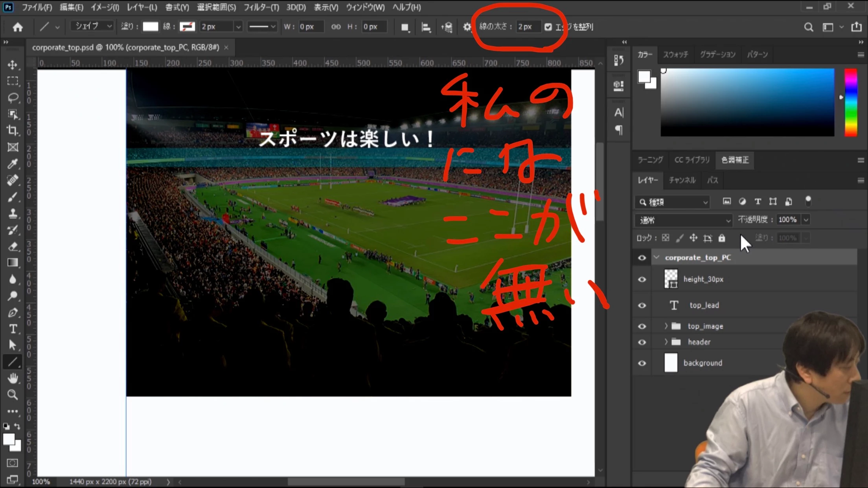Select the Lasso tool
Screen dimensions: 868x488
tap(13, 97)
